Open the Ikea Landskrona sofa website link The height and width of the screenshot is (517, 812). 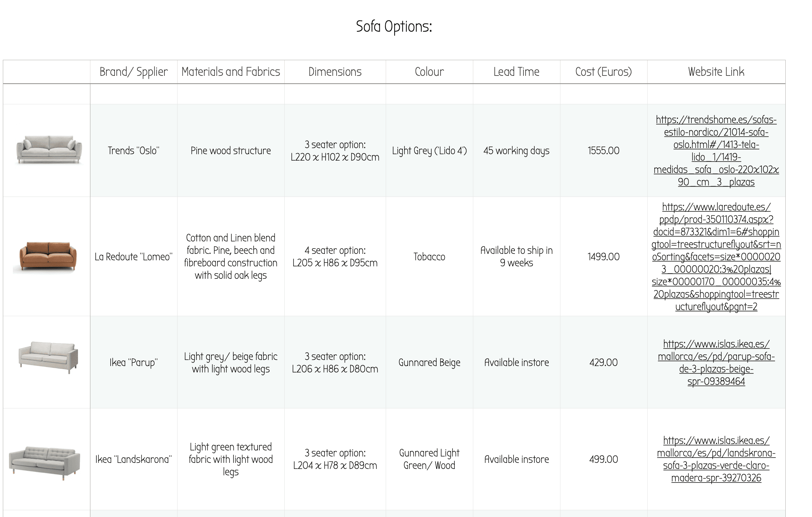tap(716, 459)
